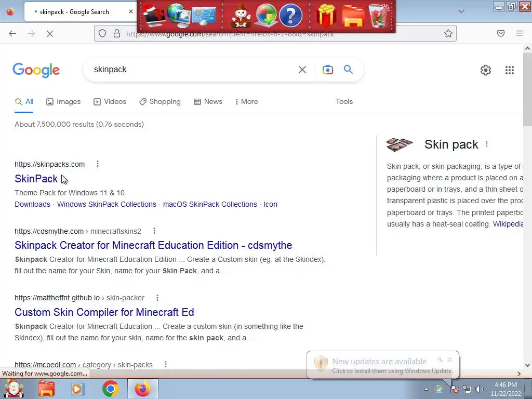Image resolution: width=532 pixels, height=399 pixels.
Task: Open the Firefox hamburger menu
Action: click(x=519, y=33)
